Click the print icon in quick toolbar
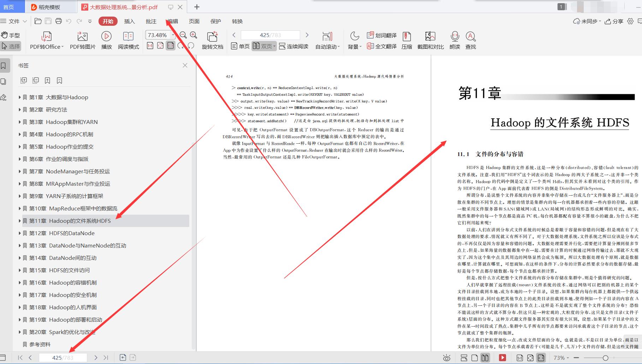Image resolution: width=642 pixels, height=364 pixels. [x=59, y=21]
